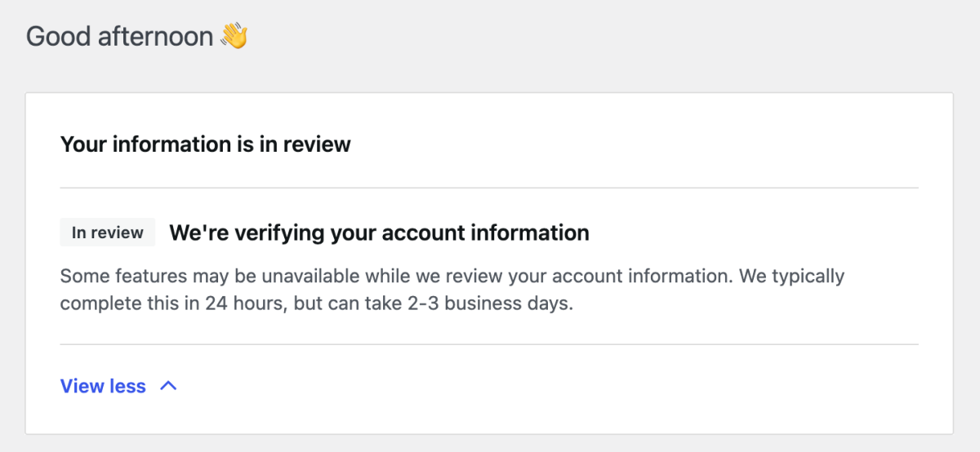Click the waving hand emoji
This screenshot has width=980, height=452.
click(x=234, y=37)
